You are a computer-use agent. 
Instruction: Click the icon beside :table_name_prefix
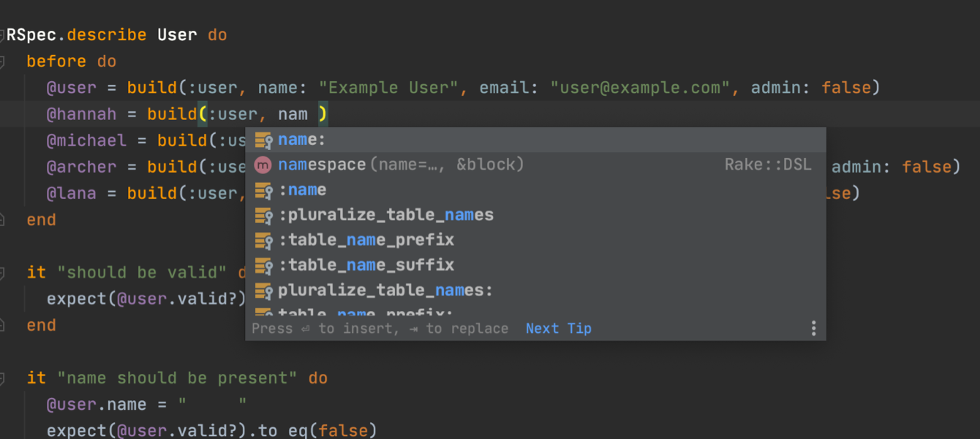263,240
